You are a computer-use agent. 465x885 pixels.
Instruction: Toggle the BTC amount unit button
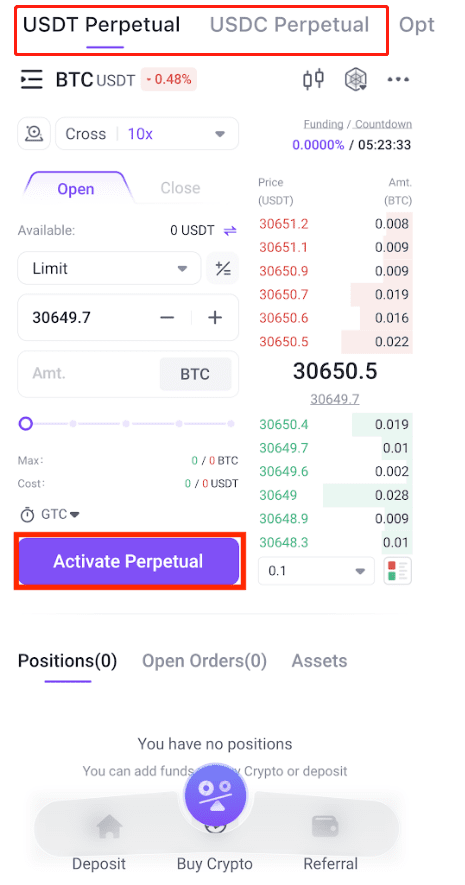(x=195, y=374)
